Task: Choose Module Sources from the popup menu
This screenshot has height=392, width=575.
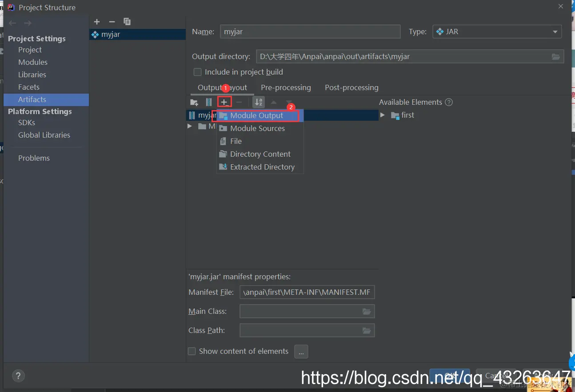Action: click(260, 128)
